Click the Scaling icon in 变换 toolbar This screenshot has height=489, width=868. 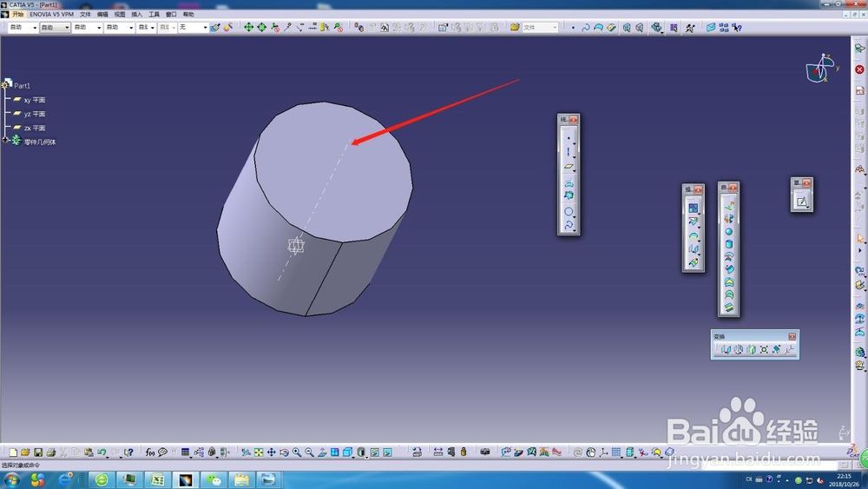click(764, 349)
